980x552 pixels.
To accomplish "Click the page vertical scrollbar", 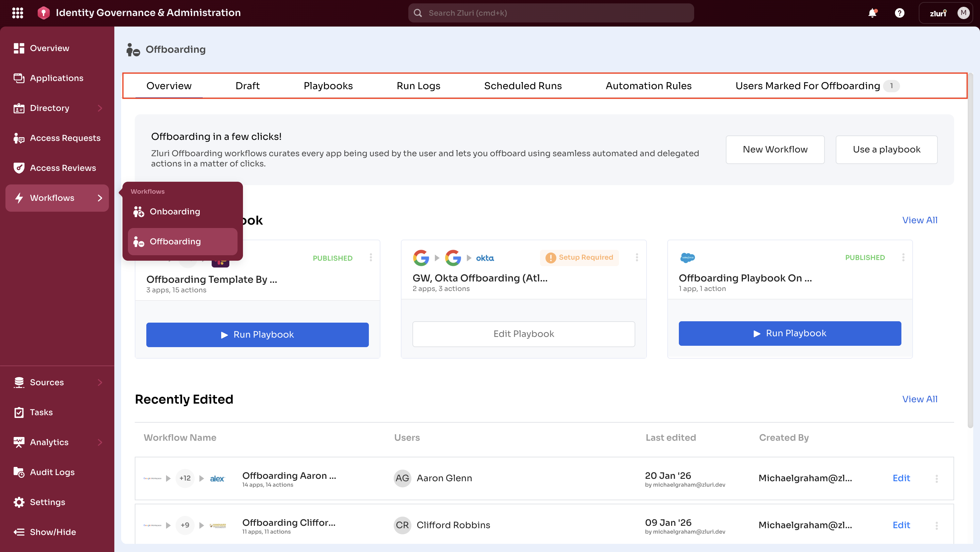I will click(970, 251).
